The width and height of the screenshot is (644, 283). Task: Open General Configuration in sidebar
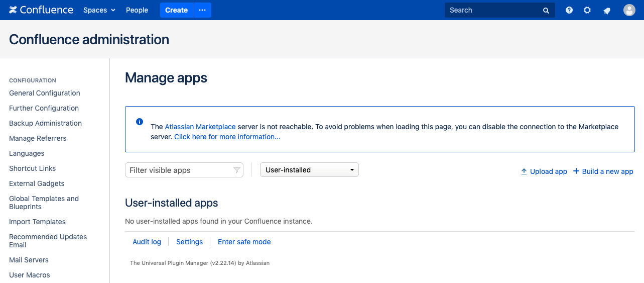pyautogui.click(x=45, y=93)
